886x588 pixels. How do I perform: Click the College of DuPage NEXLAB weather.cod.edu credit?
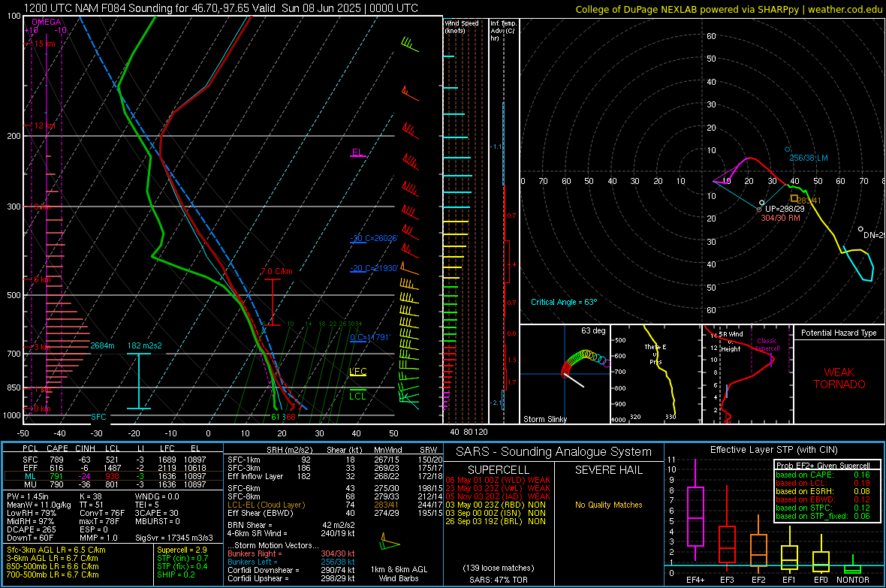point(729,9)
